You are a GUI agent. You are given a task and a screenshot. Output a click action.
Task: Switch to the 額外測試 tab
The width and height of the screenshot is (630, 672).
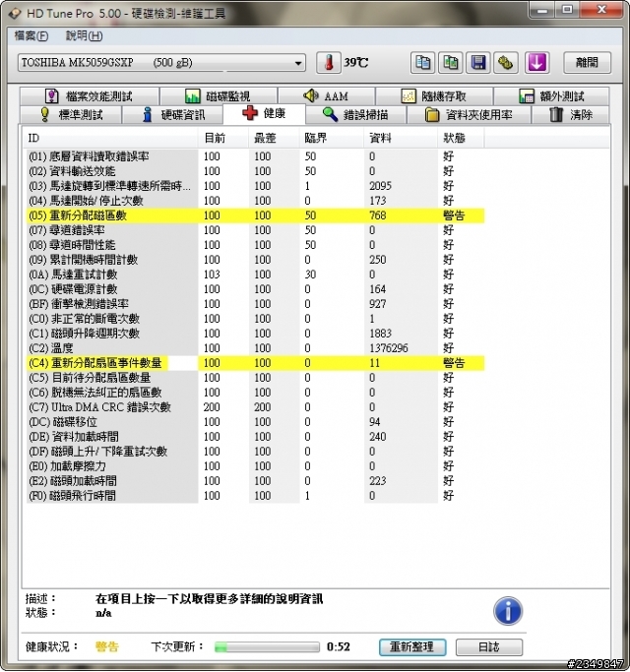[x=551, y=96]
